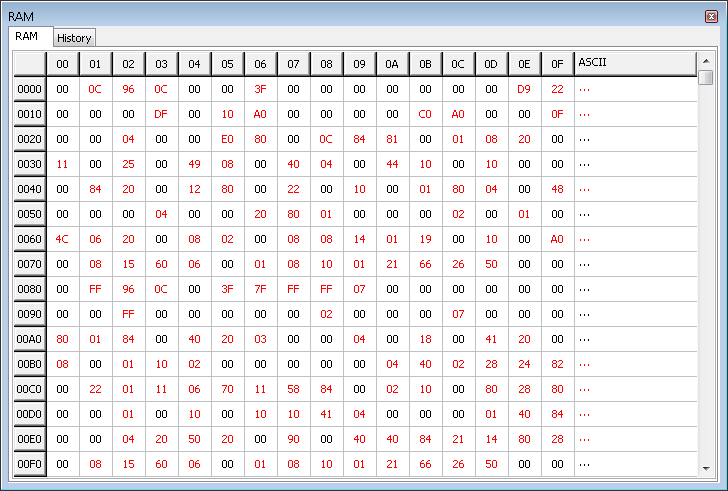Click column header 04

coord(195,64)
